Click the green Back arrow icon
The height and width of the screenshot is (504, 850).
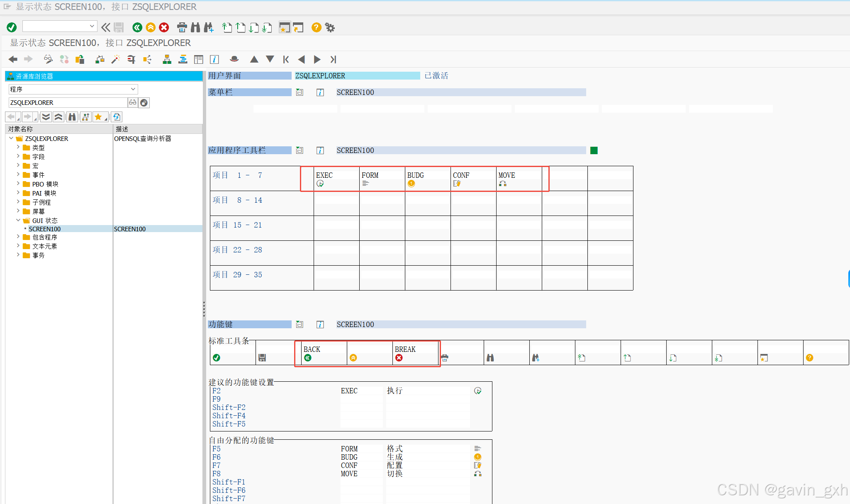click(138, 27)
